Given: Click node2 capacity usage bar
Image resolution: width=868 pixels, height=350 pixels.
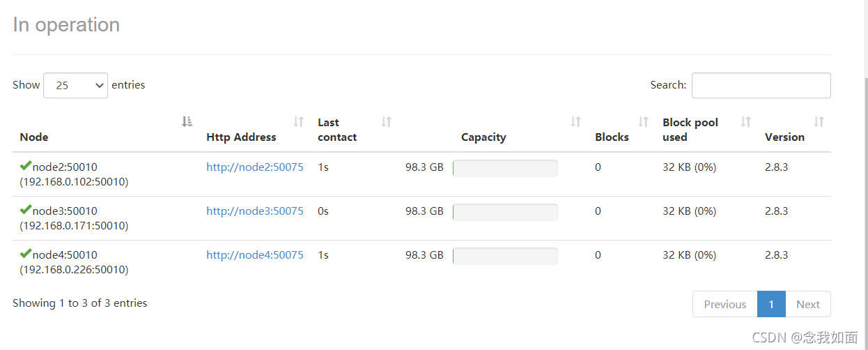Looking at the screenshot, I should tap(505, 168).
